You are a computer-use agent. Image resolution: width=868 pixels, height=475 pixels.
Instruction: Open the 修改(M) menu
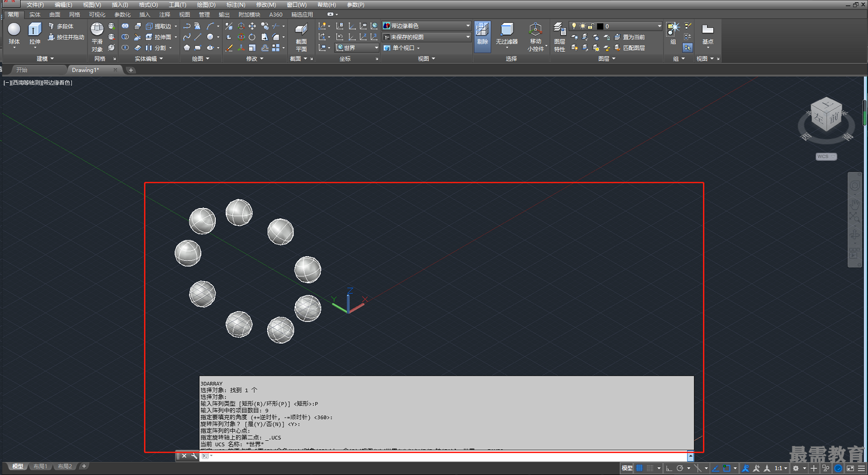(x=266, y=5)
